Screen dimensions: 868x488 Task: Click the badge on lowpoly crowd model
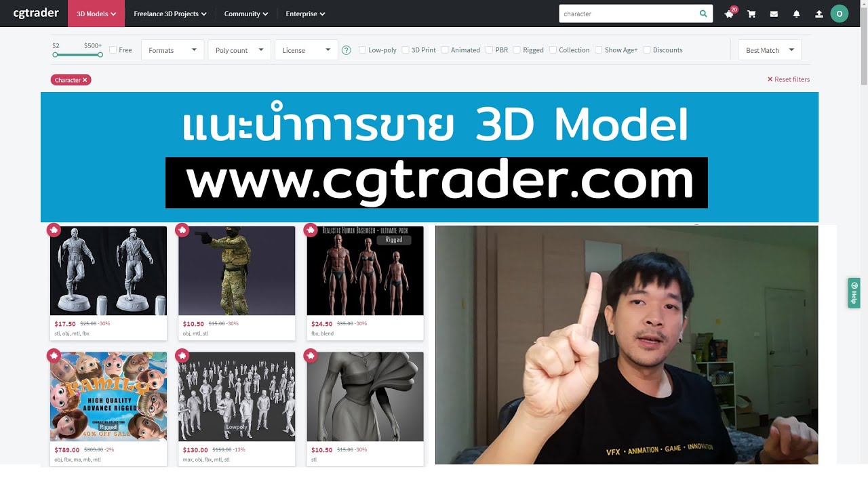182,355
